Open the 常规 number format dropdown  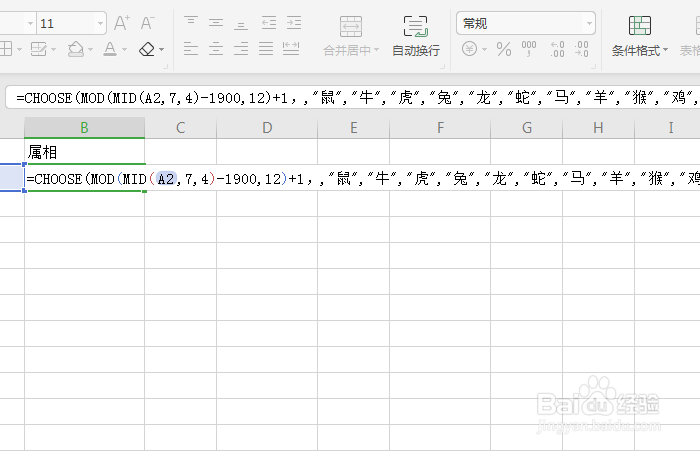click(x=589, y=23)
